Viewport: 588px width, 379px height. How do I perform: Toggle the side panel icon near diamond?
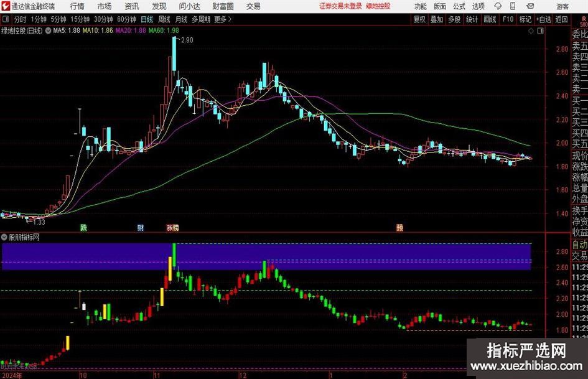(x=540, y=30)
